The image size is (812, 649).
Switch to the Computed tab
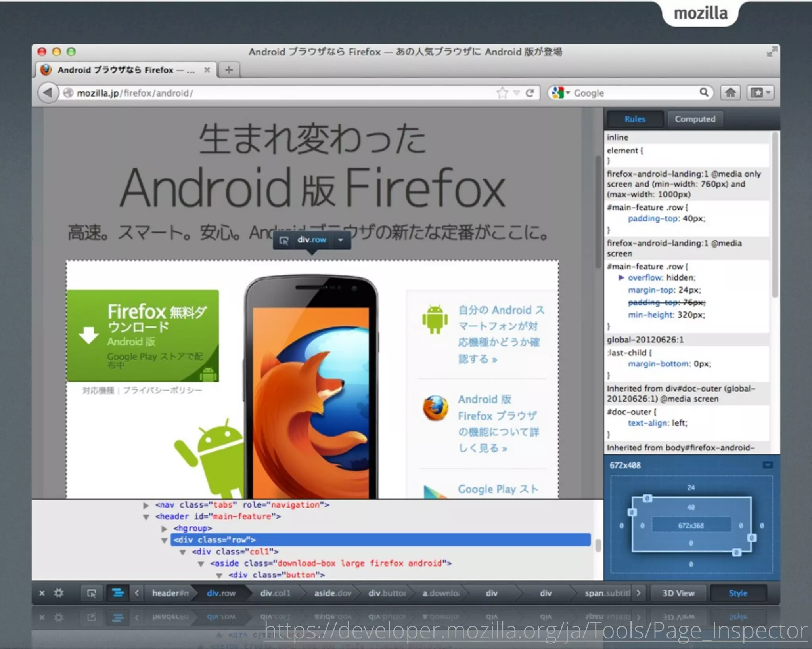(x=695, y=119)
